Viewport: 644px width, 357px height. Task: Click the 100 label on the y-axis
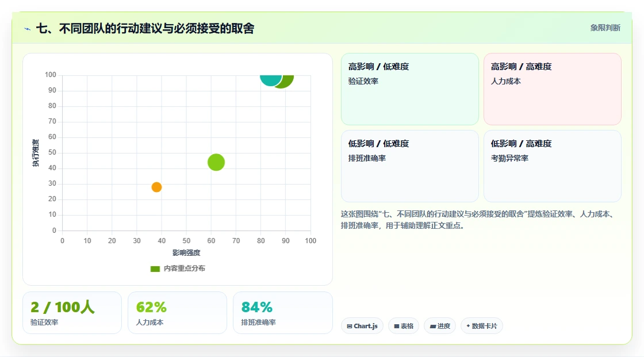click(x=51, y=75)
